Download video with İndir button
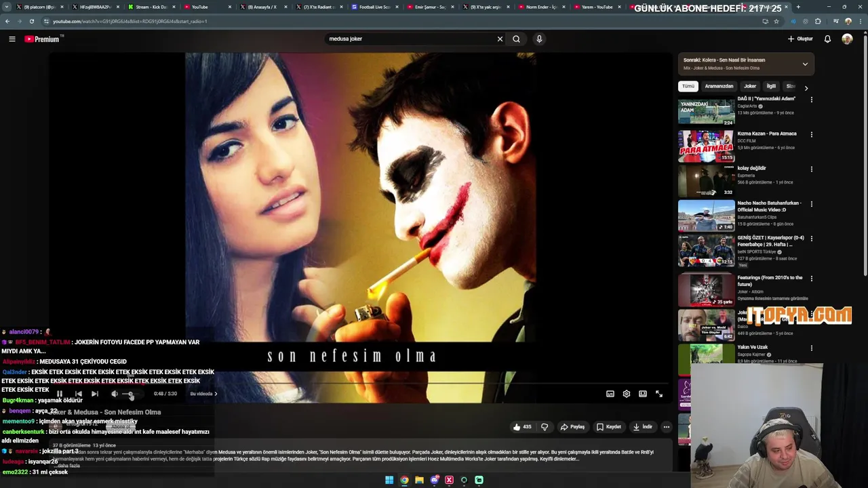Viewport: 868px width, 488px height. coord(642,427)
